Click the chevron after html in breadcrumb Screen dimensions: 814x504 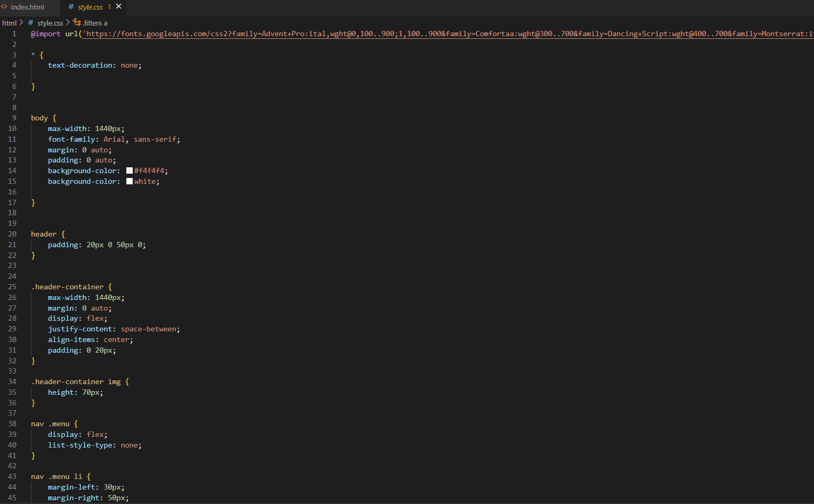tap(21, 22)
